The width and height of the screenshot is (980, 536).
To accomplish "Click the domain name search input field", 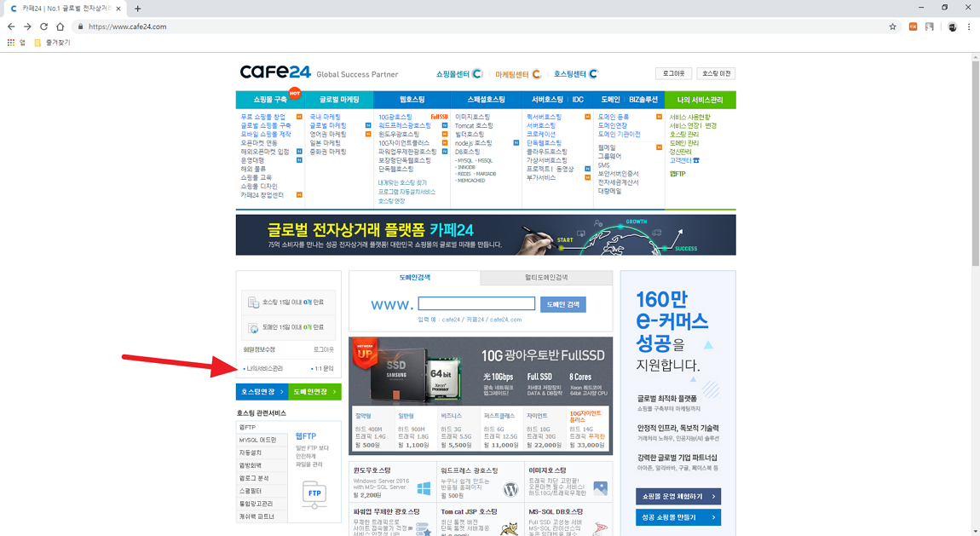I will coord(476,303).
